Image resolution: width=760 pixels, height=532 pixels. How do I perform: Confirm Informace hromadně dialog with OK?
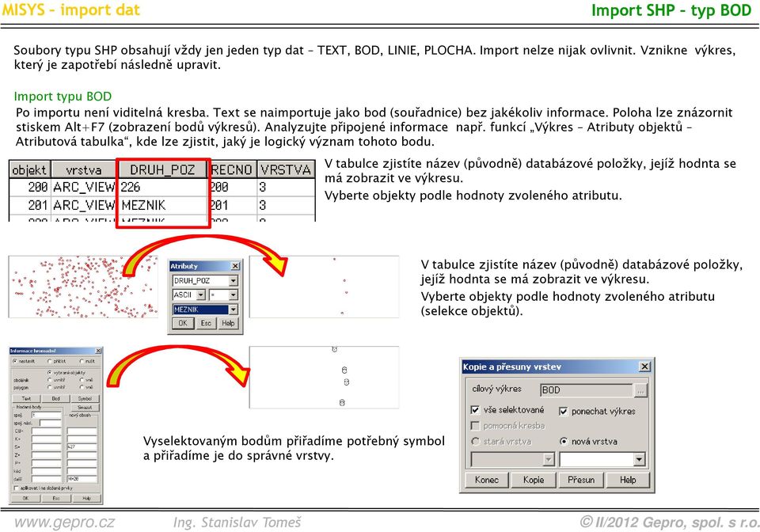[x=25, y=498]
